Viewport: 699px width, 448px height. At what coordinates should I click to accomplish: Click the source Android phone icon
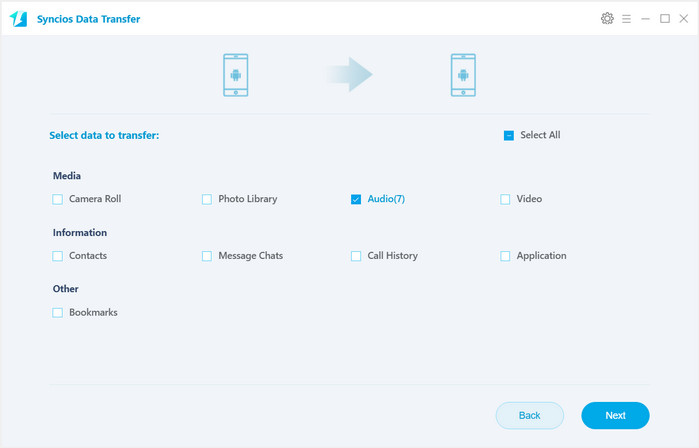(x=235, y=75)
